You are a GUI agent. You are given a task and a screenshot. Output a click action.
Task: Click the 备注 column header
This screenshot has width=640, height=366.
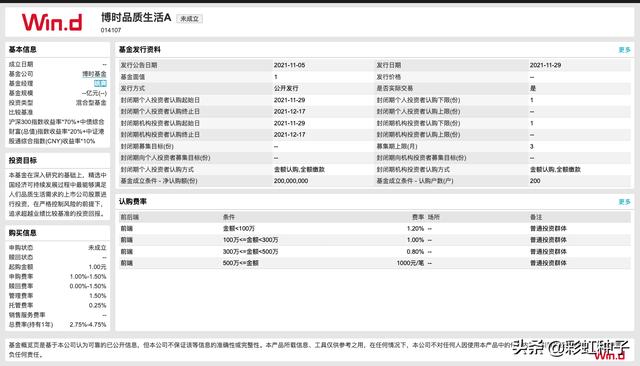point(536,217)
